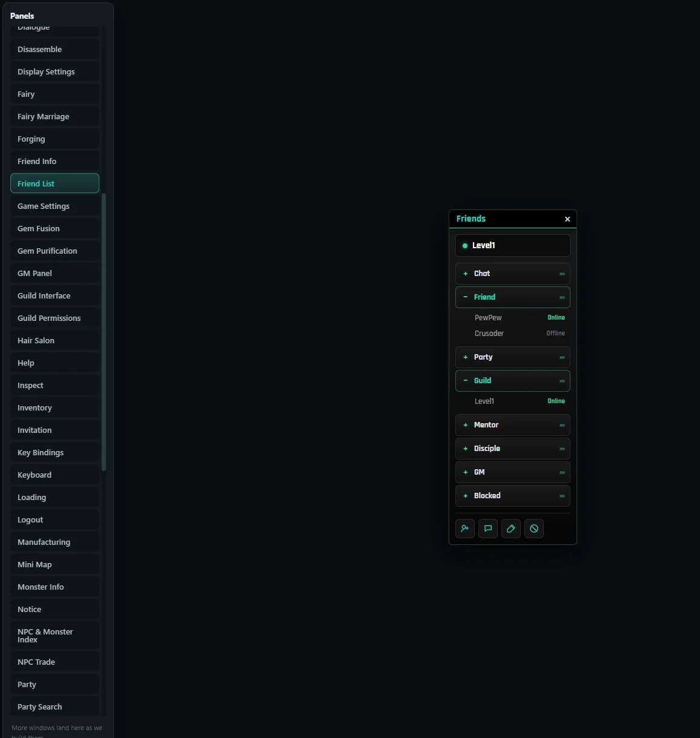Open the Friend Info panel
This screenshot has width=700, height=738.
(54, 161)
